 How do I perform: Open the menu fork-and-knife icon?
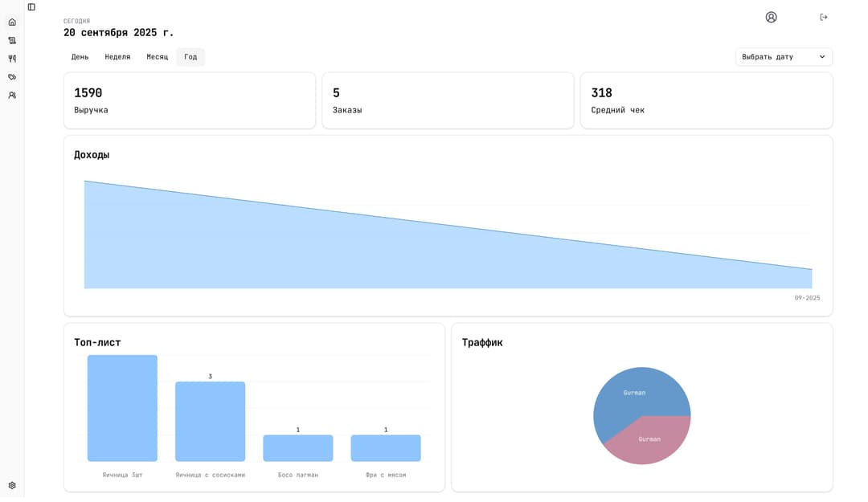(x=12, y=59)
